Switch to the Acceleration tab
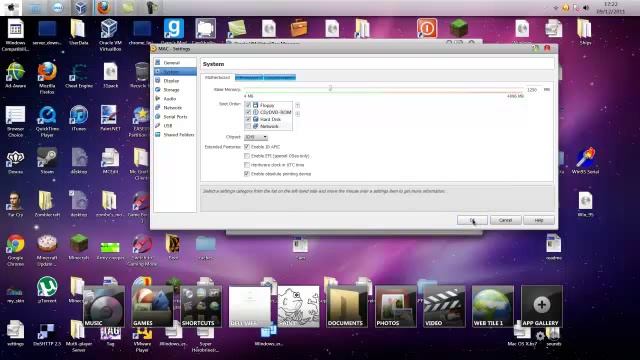 coord(280,77)
